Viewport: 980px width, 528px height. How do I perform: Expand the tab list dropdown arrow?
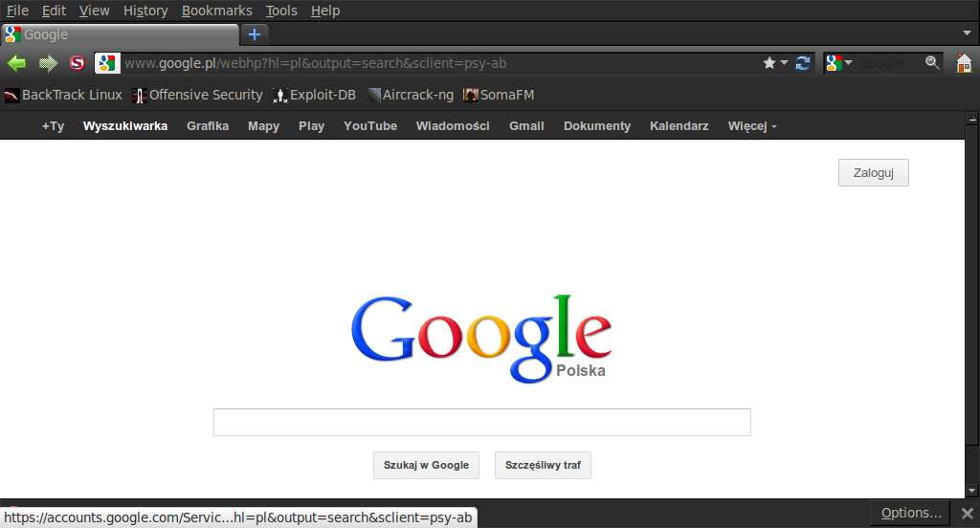[967, 33]
